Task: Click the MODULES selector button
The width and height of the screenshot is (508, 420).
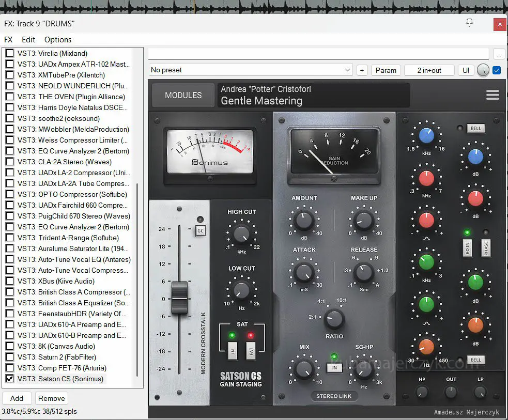Action: [x=183, y=95]
